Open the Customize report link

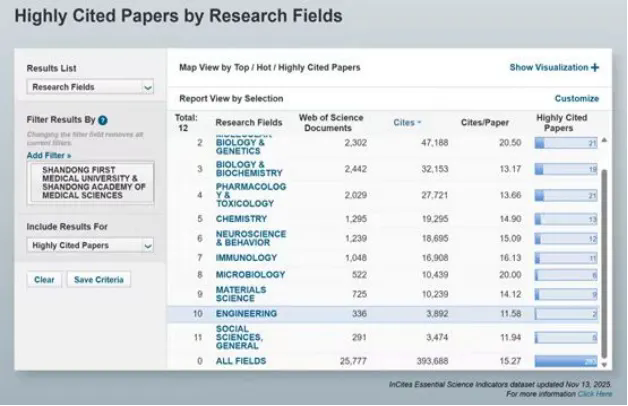[x=576, y=99]
